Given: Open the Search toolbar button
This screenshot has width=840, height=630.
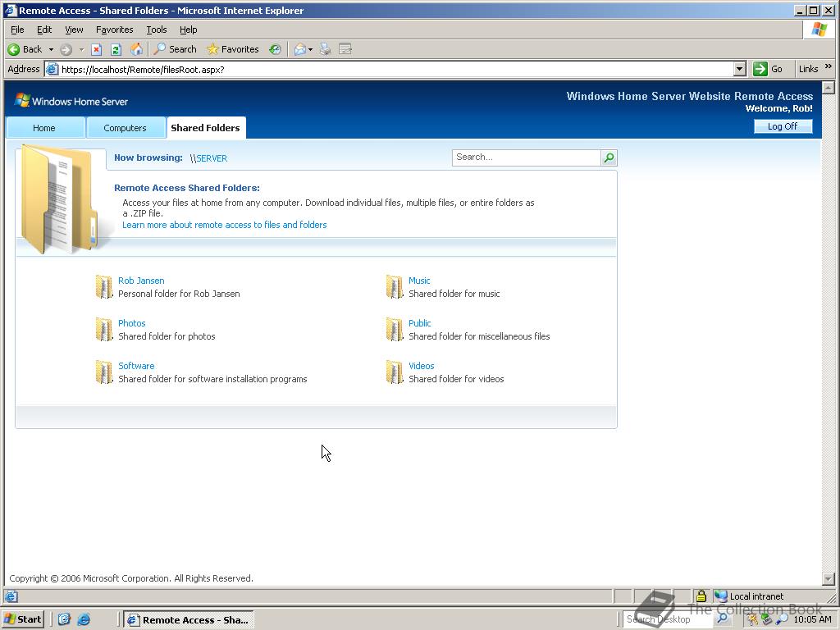Looking at the screenshot, I should point(176,49).
